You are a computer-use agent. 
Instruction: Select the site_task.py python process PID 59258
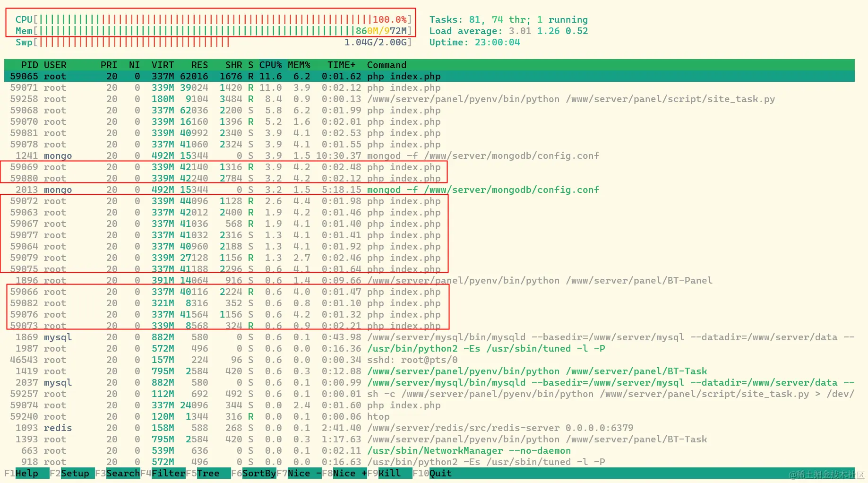430,99
